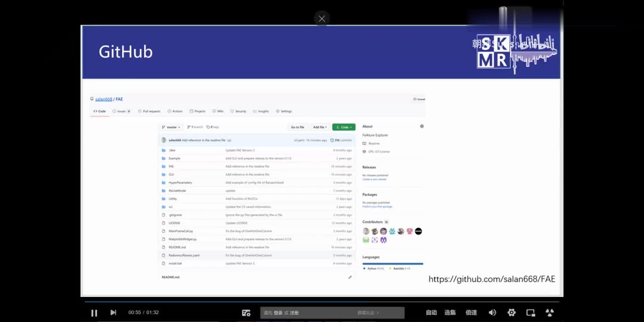Click the salan668 owner link
The width and height of the screenshot is (644, 322).
[103, 99]
